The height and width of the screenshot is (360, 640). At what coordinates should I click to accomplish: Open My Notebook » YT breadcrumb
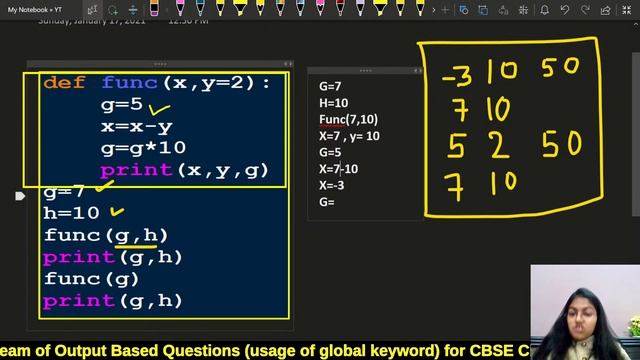(x=35, y=10)
